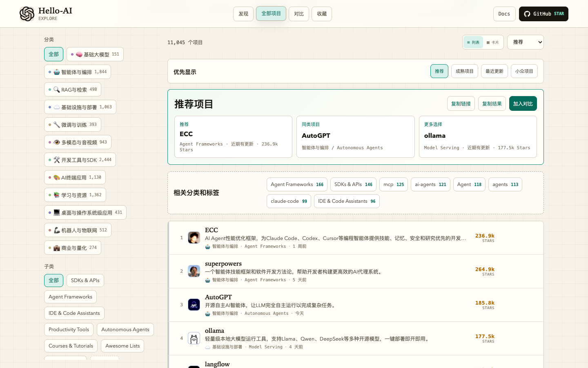Select Autonomous Agents subcategory
The image size is (588, 368).
click(125, 330)
